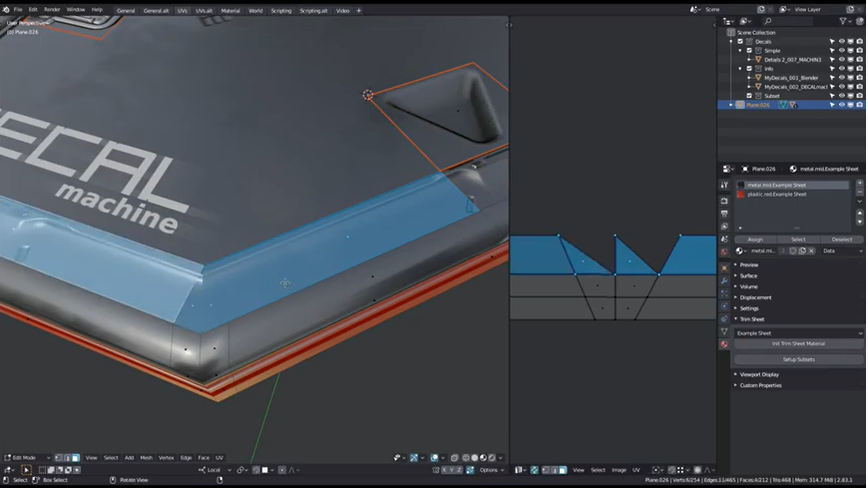
Task: Expand the Displacement panel
Action: pos(755,297)
